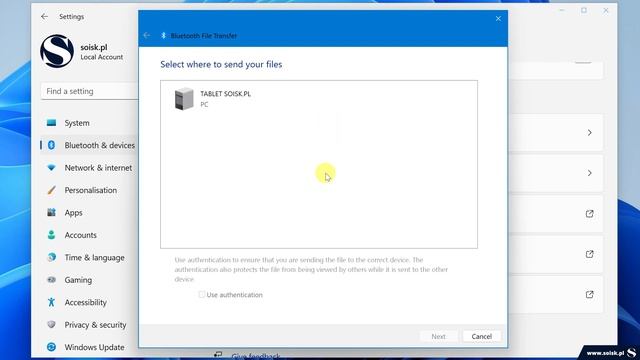
Task: Click the Next button in the dialog
Action: tap(438, 336)
